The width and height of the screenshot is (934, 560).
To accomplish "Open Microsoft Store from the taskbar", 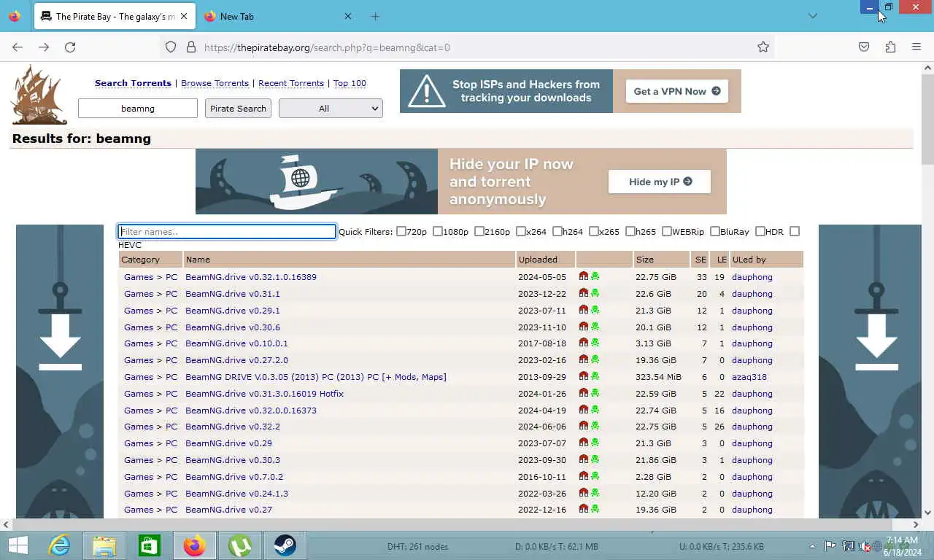I will (150, 545).
